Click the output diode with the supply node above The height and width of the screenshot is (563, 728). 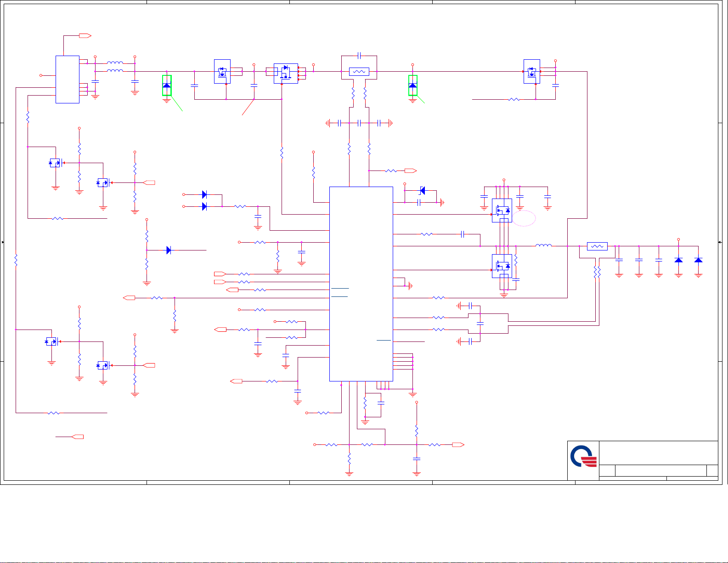678,260
